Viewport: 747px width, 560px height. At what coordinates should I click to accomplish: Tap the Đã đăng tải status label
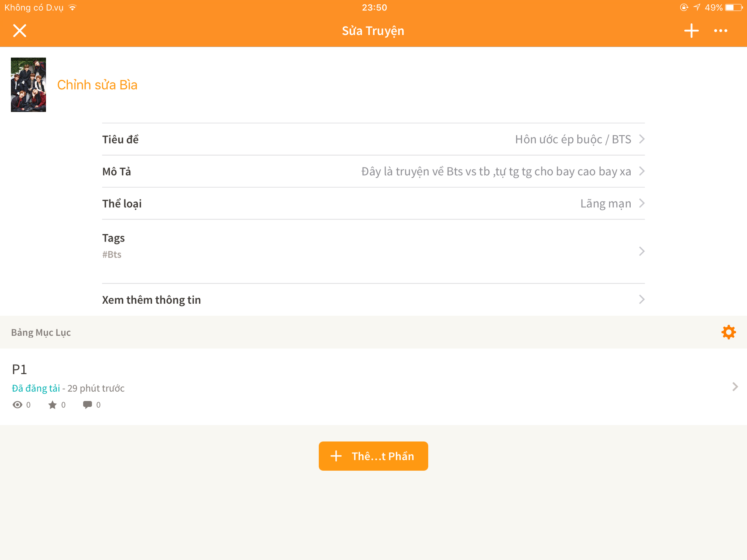coord(36,388)
